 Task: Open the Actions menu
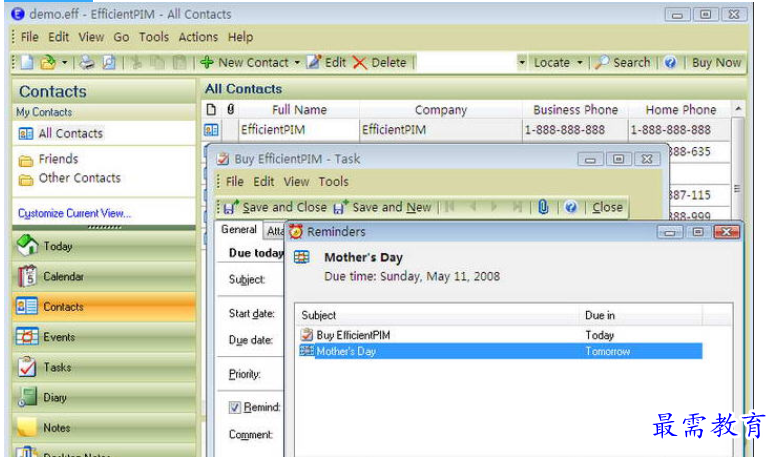198,37
